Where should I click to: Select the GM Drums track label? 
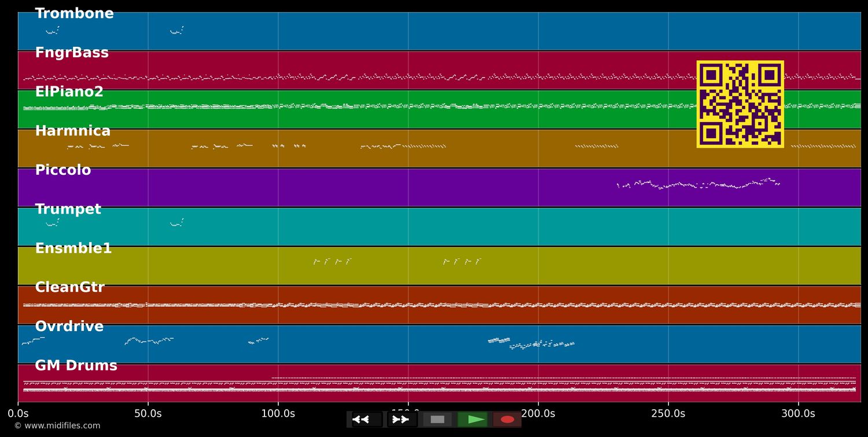coord(76,365)
